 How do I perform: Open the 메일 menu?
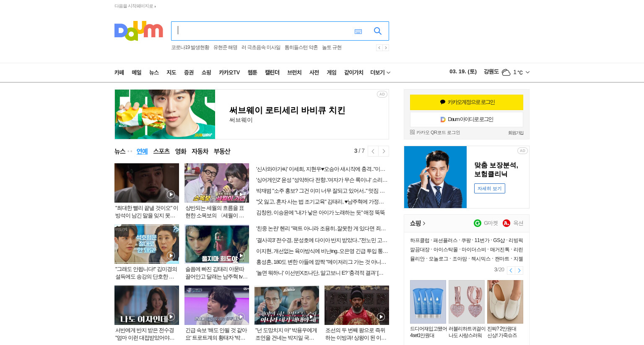tap(137, 72)
